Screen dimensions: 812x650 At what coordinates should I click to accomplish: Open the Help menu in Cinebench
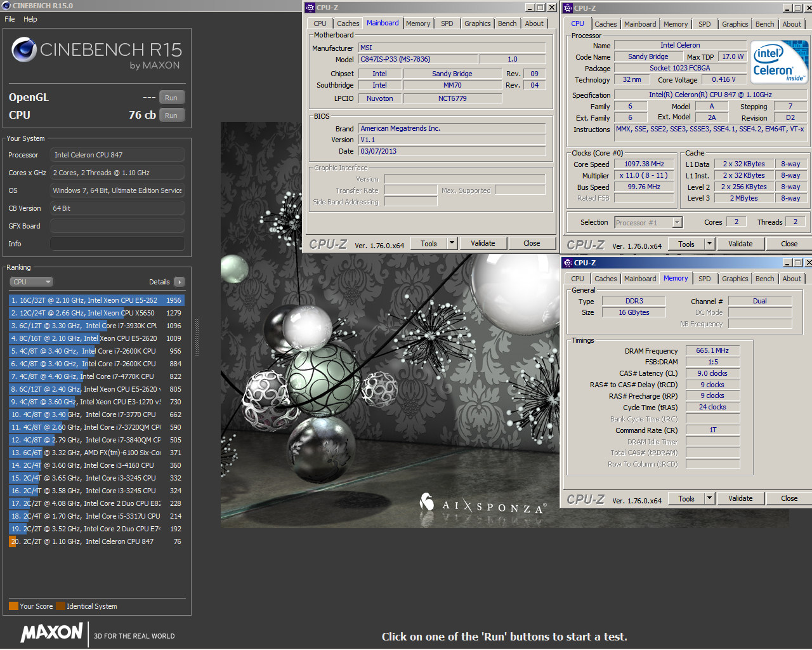click(x=30, y=19)
